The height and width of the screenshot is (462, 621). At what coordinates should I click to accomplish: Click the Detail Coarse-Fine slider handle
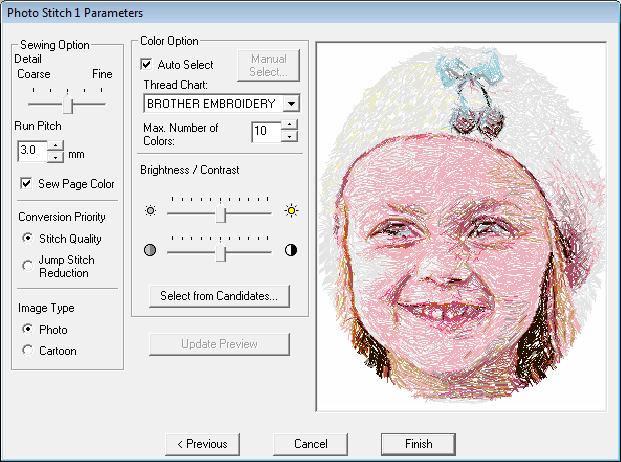(68, 105)
